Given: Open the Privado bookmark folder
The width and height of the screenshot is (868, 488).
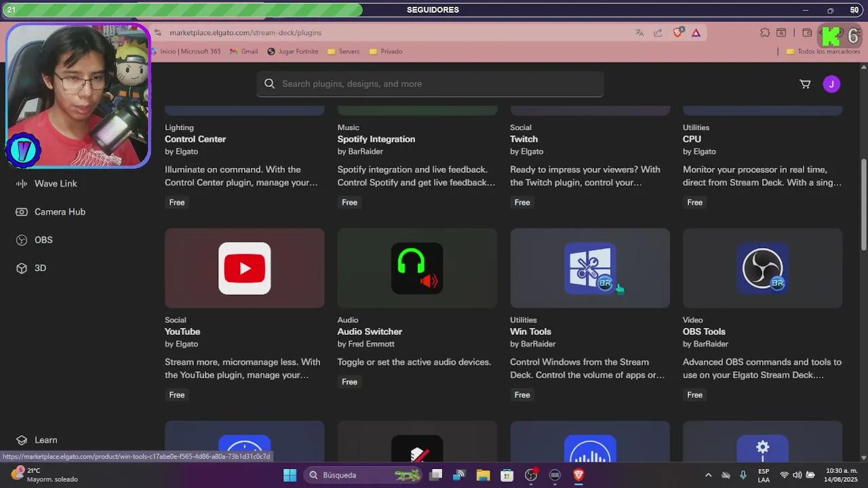Looking at the screenshot, I should (386, 52).
